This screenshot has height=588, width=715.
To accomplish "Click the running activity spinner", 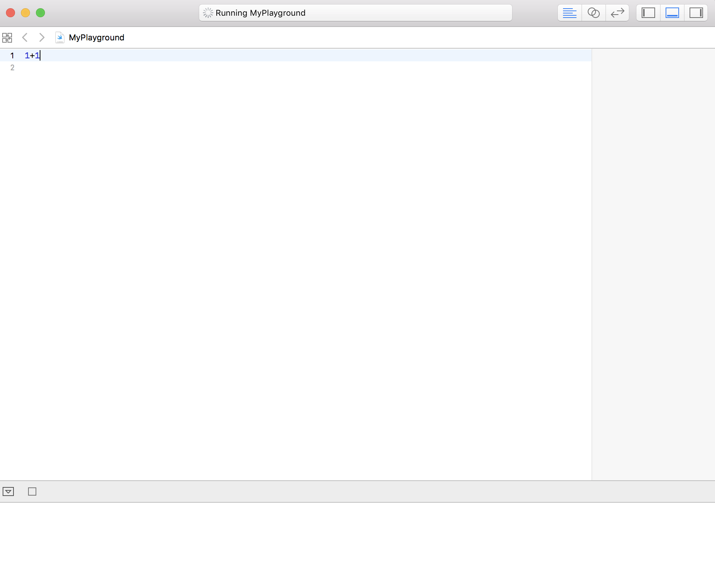I will (x=208, y=13).
